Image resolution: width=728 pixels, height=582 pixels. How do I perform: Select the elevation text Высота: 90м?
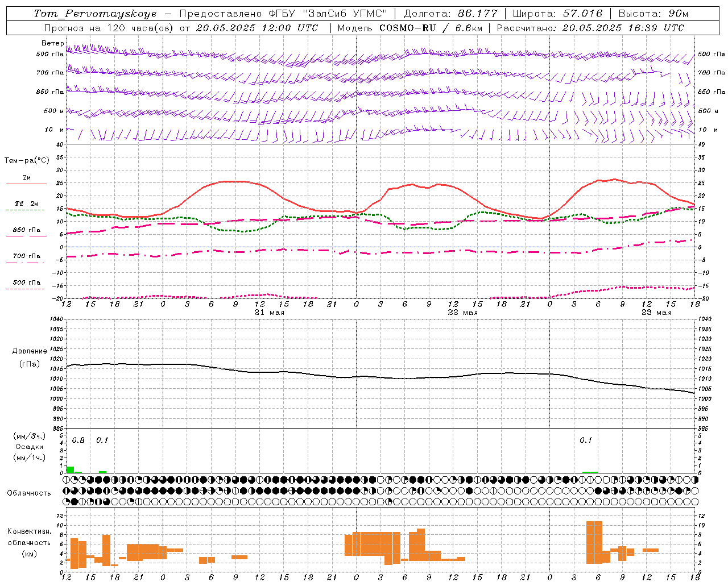pyautogui.click(x=653, y=14)
